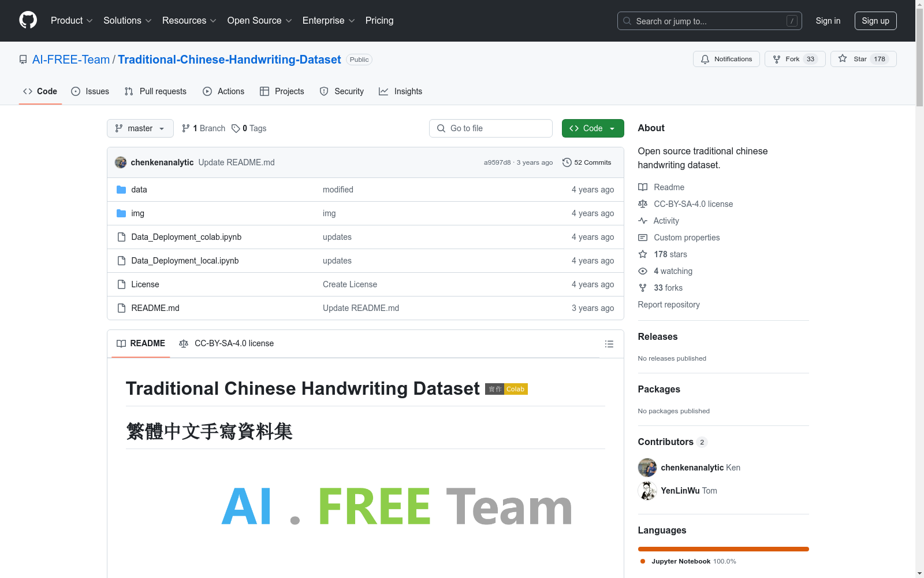Image resolution: width=924 pixels, height=578 pixels.
Task: Open the chenkenanalytic commit author link
Action: 162,162
